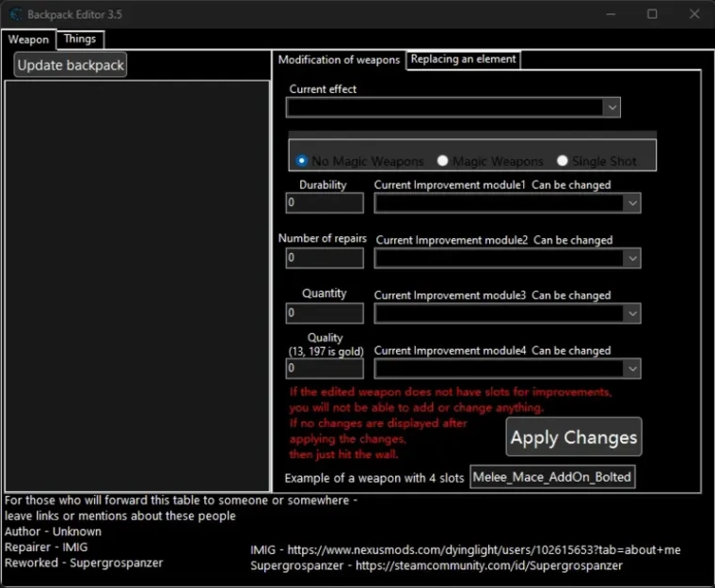715x588 pixels.
Task: Focus the Number of repairs field
Action: 325,258
